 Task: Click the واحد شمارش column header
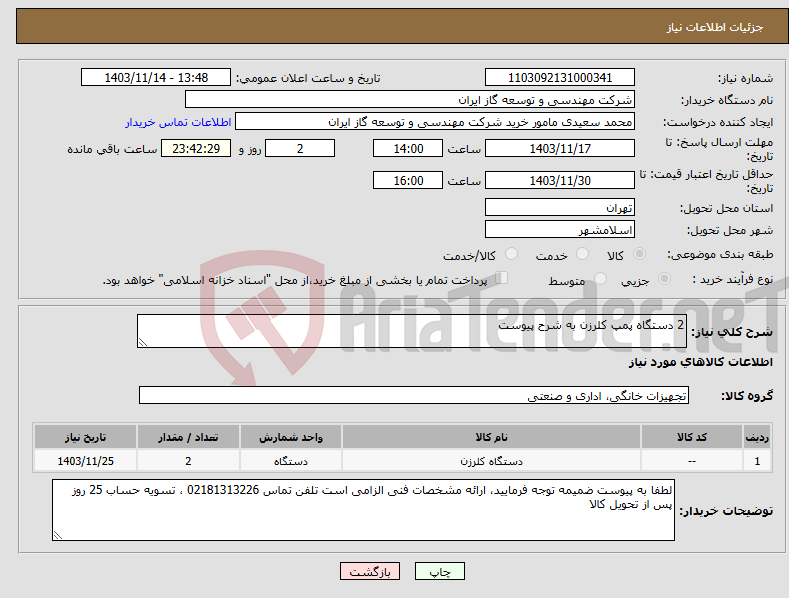(x=291, y=437)
